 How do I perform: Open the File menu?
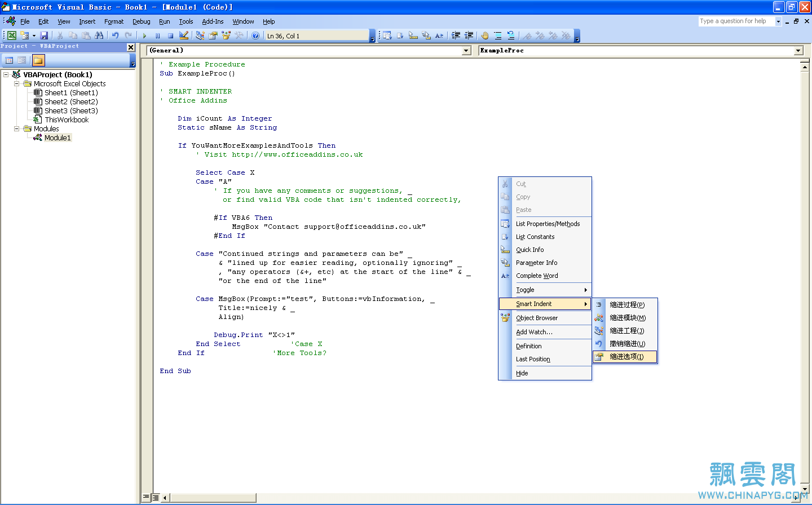tap(25, 21)
